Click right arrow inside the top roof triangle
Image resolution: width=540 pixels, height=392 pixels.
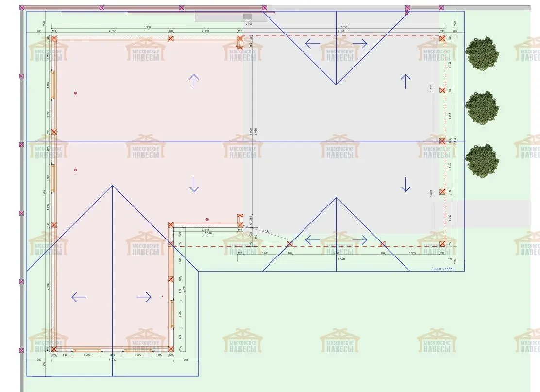click(x=359, y=44)
